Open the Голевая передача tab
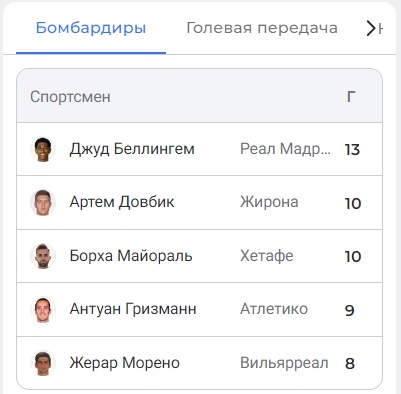Viewport: 401px width, 394px height. click(262, 28)
